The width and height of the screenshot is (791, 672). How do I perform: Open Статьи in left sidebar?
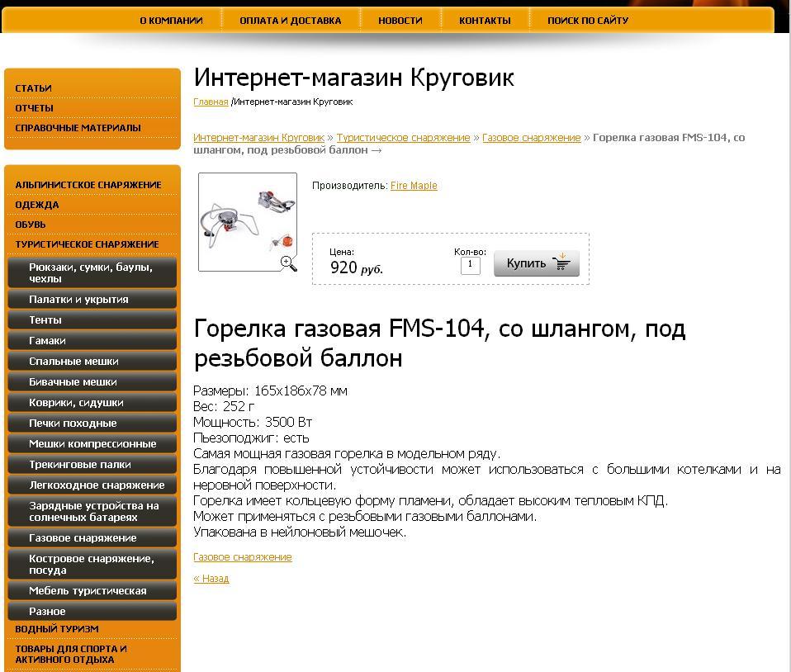[33, 88]
